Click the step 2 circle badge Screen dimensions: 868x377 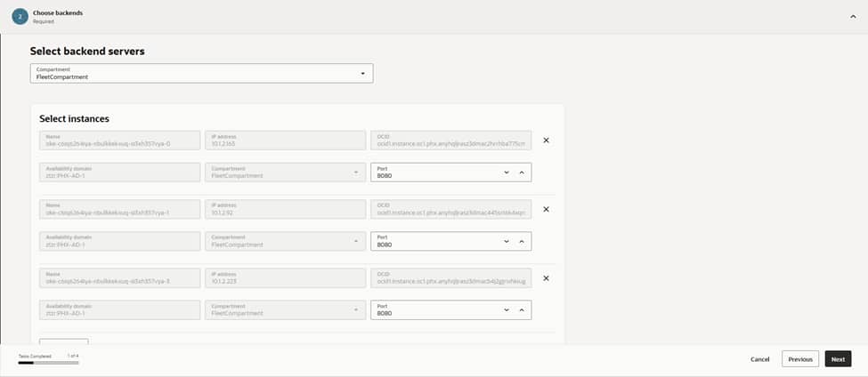[20, 17]
